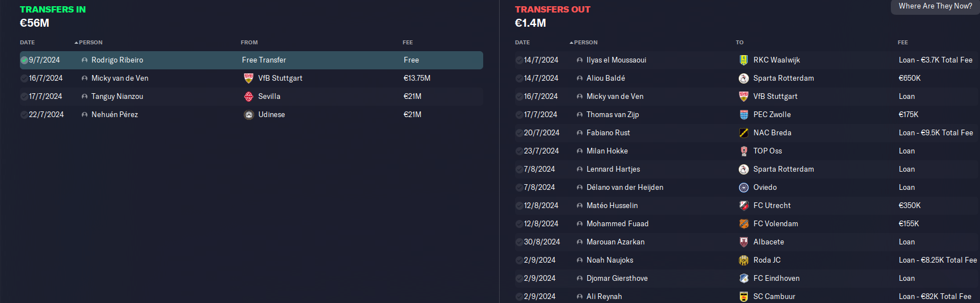Tick the selector for Micky van de Ven 16/7/2024 incoming
The width and height of the screenshot is (980, 303).
point(24,78)
